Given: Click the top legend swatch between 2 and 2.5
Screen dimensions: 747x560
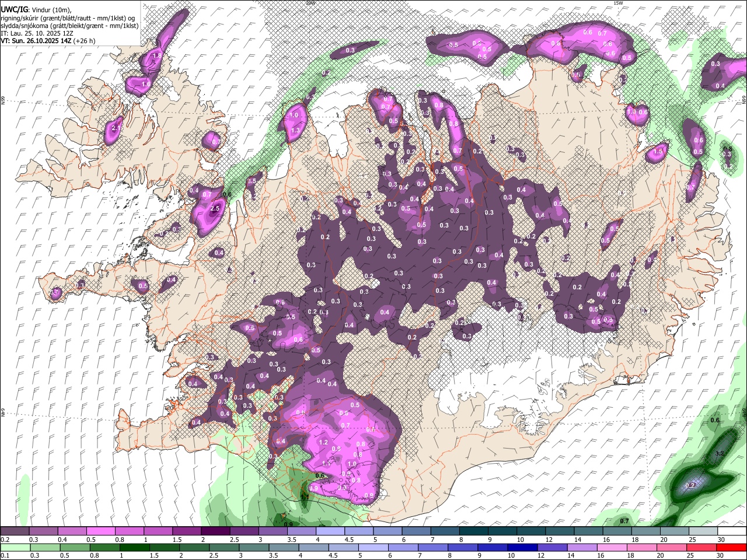Looking at the screenshot, I should coord(215,531).
